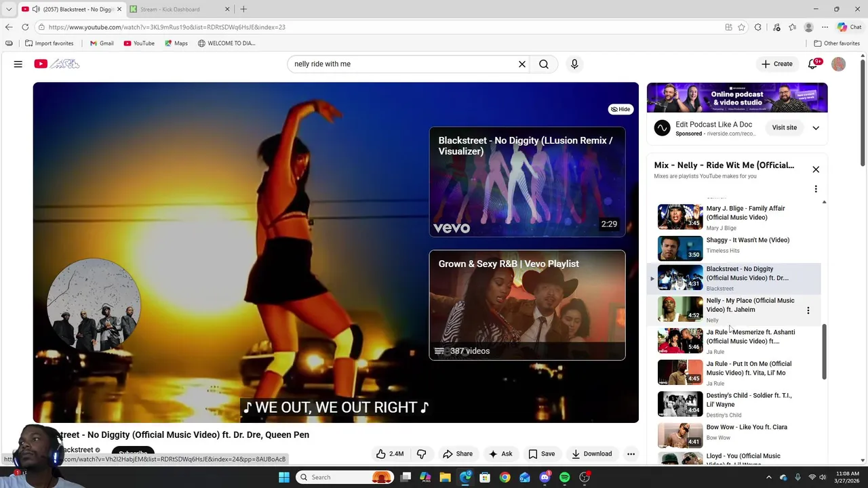Download the video

(591, 454)
